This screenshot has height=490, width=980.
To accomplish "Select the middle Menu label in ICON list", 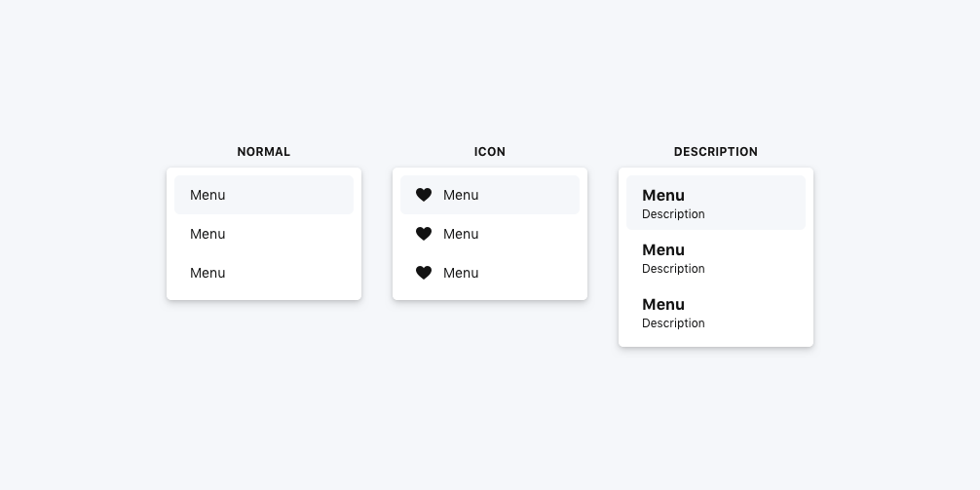I will coord(461,234).
